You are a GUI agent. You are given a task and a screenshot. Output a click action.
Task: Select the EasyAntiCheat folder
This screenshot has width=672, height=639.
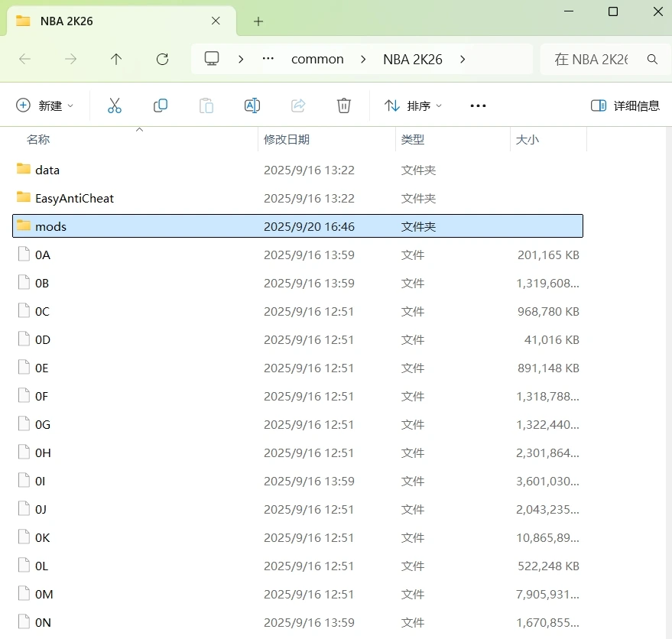(x=74, y=198)
